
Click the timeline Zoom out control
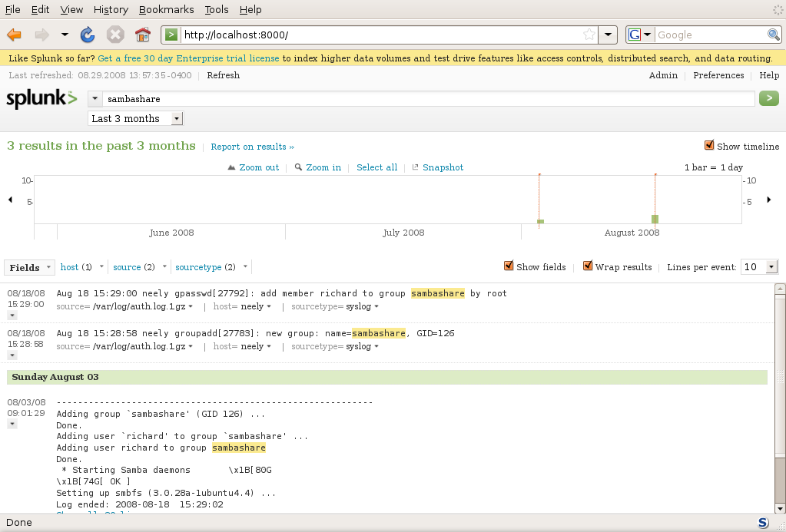coord(253,167)
